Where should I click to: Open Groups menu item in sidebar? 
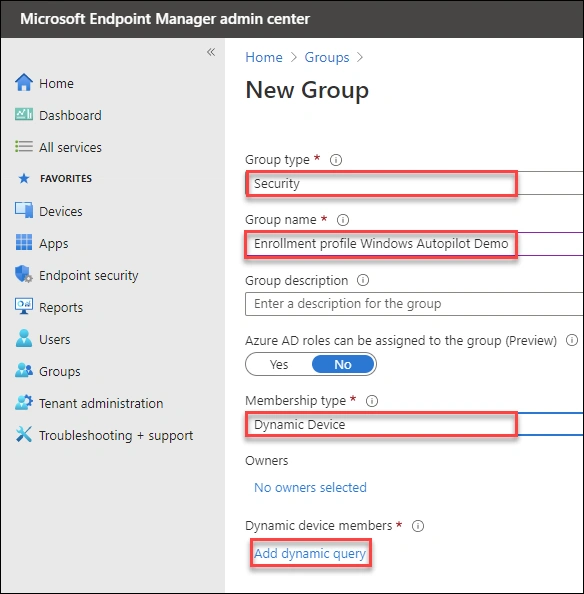[x=59, y=371]
